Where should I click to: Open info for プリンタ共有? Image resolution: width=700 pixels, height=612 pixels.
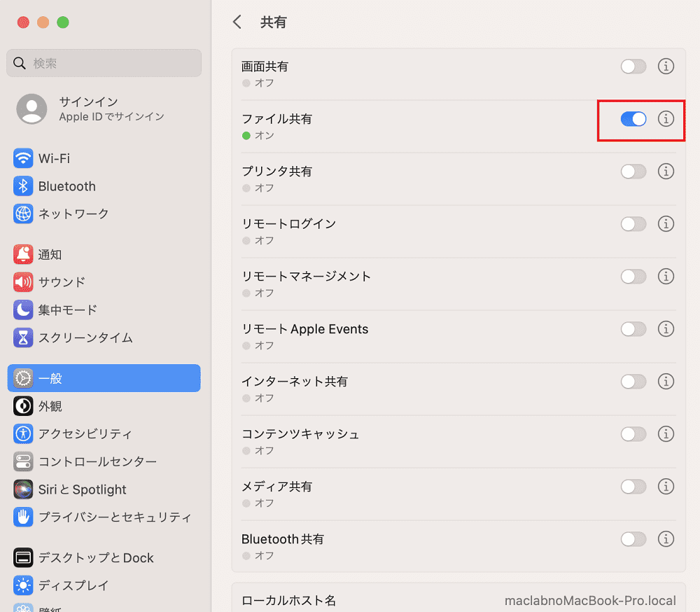point(666,172)
